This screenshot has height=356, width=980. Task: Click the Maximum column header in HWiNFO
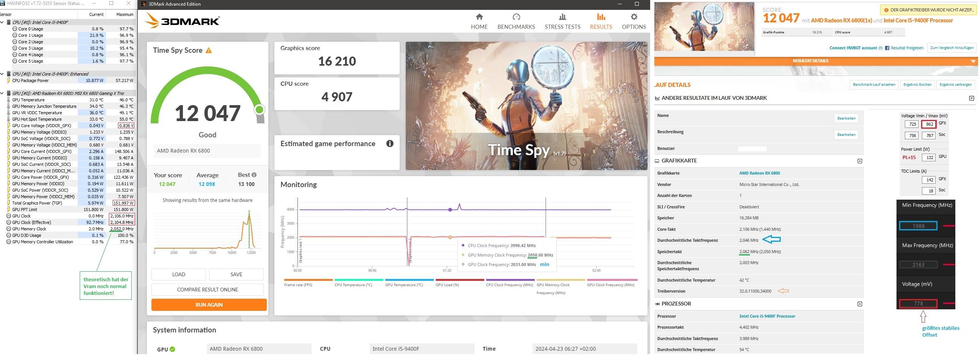[121, 14]
